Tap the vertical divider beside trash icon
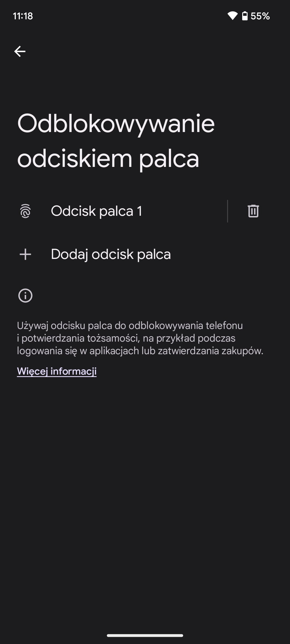290x644 pixels. point(227,211)
